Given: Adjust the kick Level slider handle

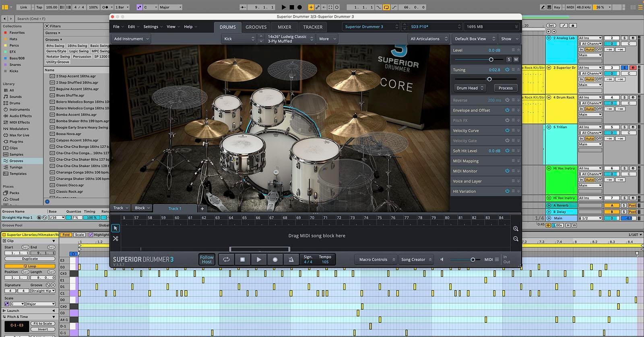Looking at the screenshot, I should (491, 60).
